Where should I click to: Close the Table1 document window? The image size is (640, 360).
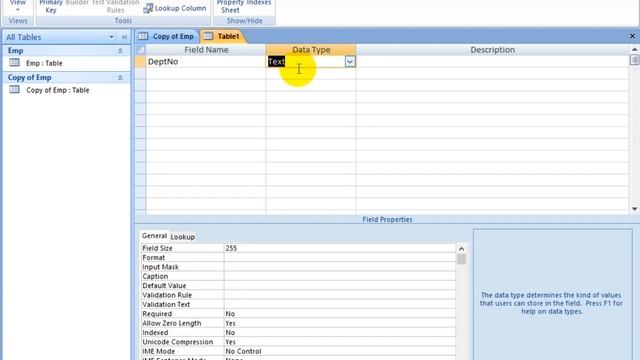(632, 36)
